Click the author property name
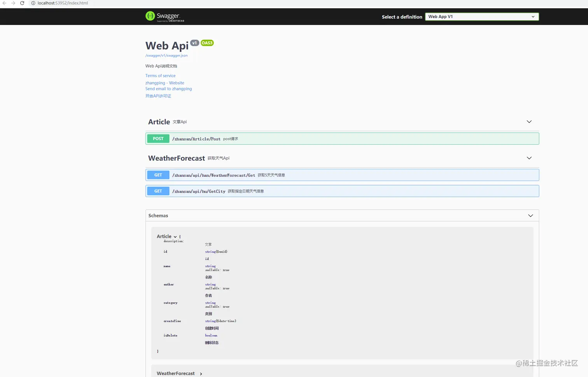588x377 pixels. click(x=169, y=285)
